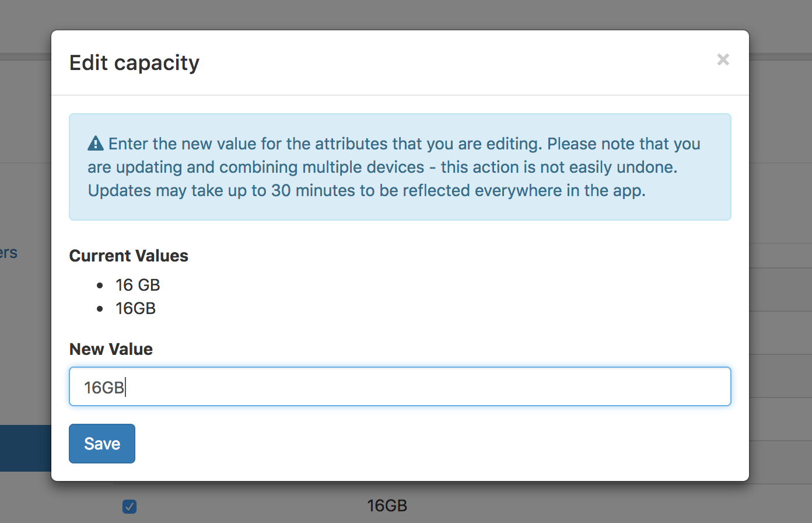
Task: Close the Edit capacity dialog
Action: pyautogui.click(x=723, y=60)
